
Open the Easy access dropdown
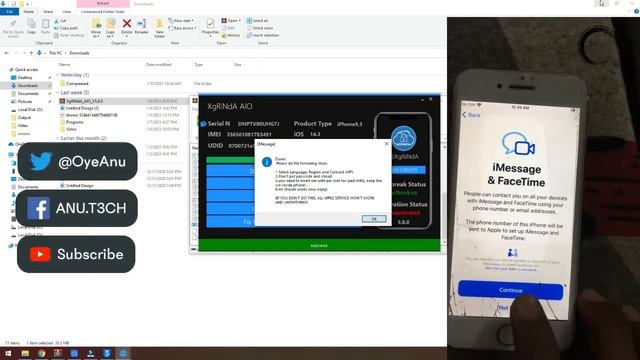coord(182,28)
